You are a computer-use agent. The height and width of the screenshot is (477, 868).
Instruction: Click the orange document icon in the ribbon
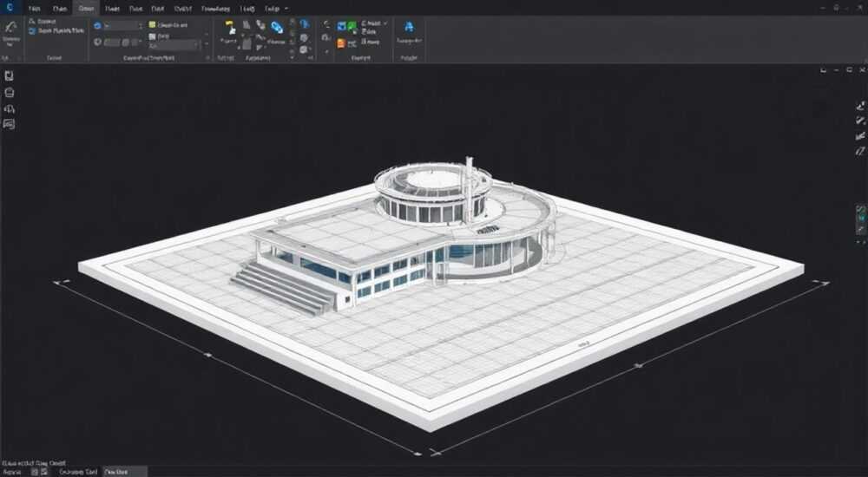[341, 43]
